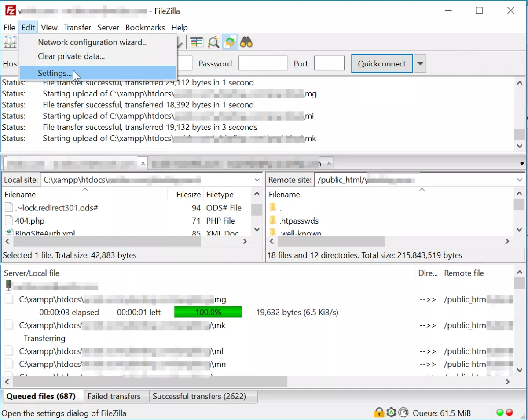Expand the Local site path dropdown
Screen dimensions: 528x420
pyautogui.click(x=257, y=180)
